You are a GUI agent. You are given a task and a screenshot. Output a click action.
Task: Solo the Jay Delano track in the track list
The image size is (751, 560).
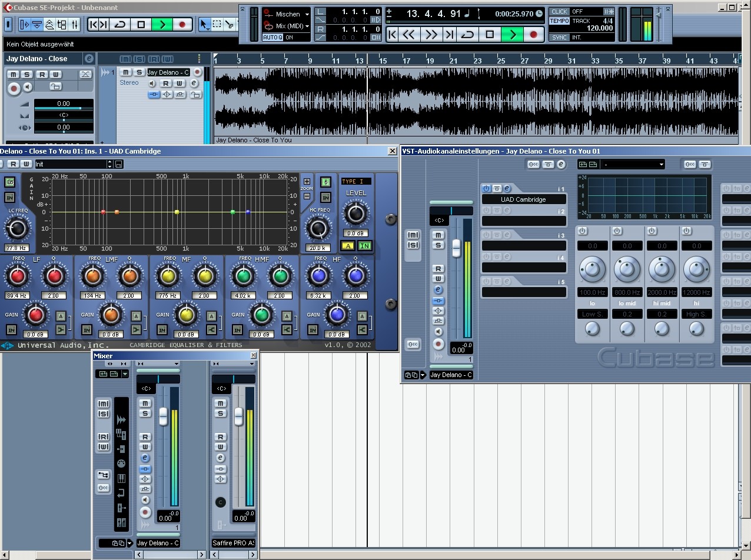[x=139, y=72]
